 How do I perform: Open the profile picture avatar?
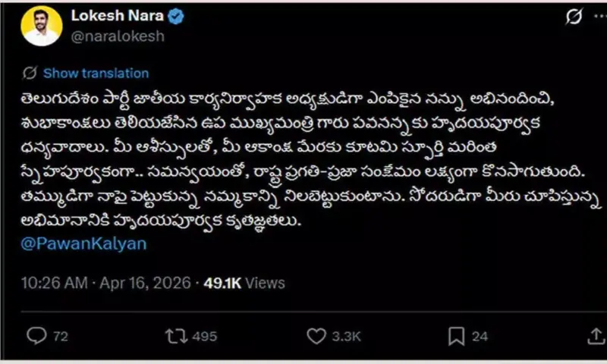(x=42, y=27)
